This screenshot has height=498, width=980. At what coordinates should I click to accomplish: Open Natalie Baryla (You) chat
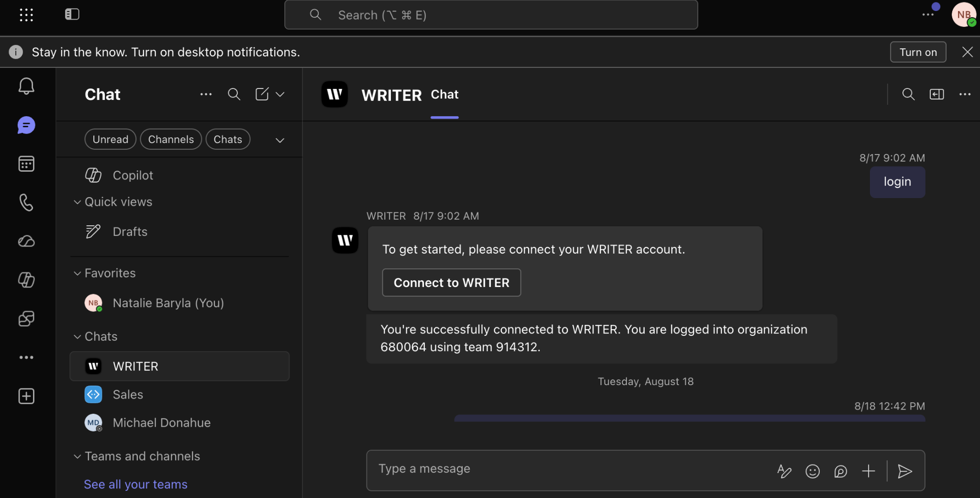179,303
